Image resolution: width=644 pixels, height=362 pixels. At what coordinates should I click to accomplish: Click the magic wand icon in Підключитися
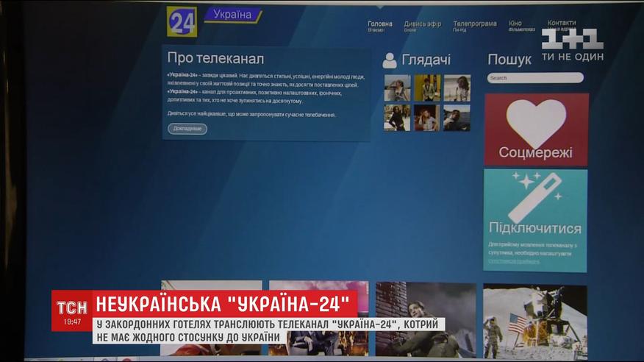click(x=536, y=196)
